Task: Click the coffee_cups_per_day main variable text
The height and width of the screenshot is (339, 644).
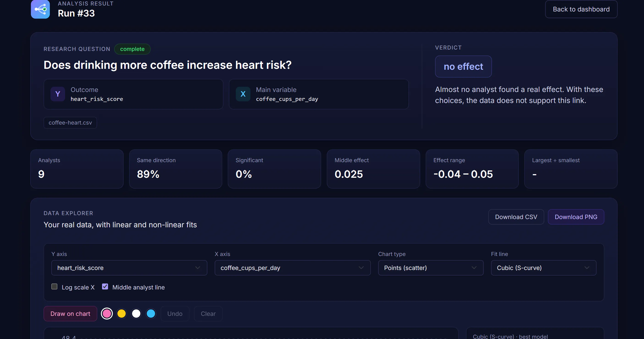Action: [287, 99]
